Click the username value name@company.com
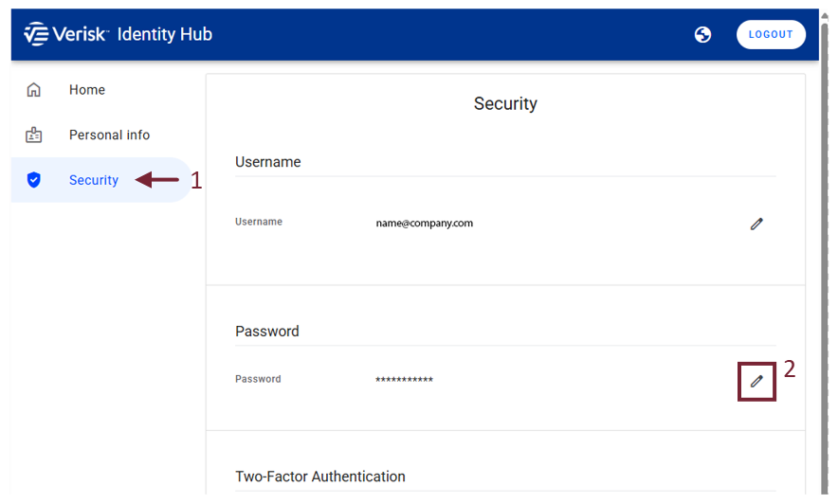838x504 pixels. click(424, 224)
